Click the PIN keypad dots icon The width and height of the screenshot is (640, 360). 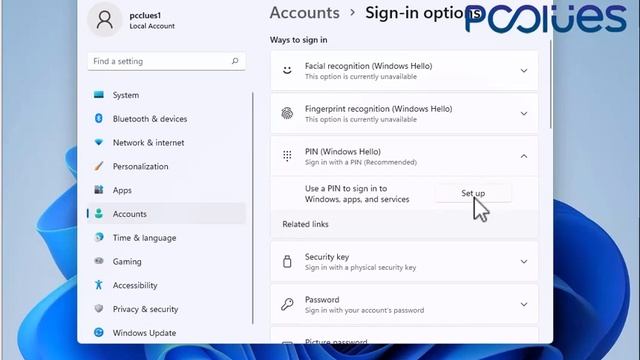click(287, 156)
